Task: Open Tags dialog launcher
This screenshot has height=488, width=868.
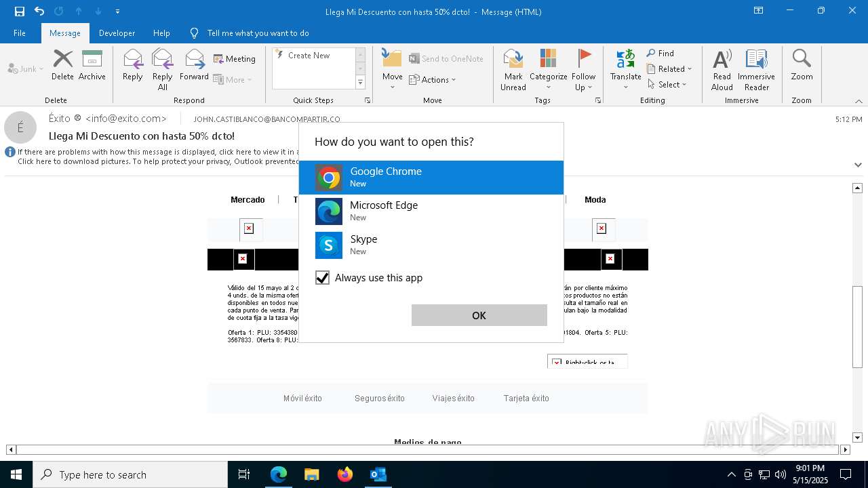Action: [598, 100]
